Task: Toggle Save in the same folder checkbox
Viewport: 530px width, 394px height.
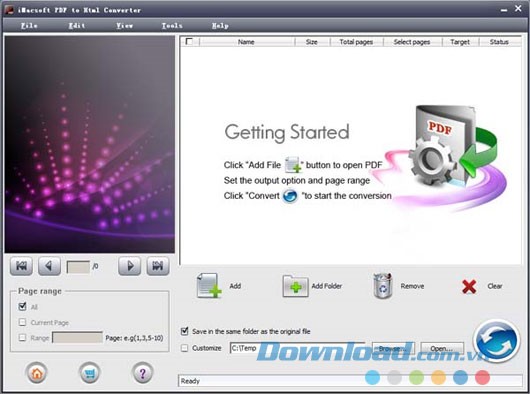Action: [x=185, y=331]
